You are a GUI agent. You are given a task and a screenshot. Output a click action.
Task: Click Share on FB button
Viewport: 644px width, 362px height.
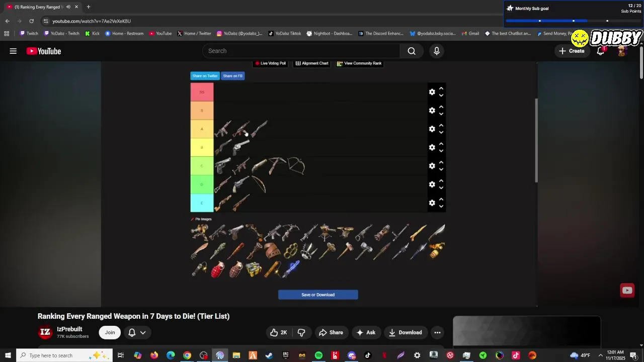pos(232,76)
